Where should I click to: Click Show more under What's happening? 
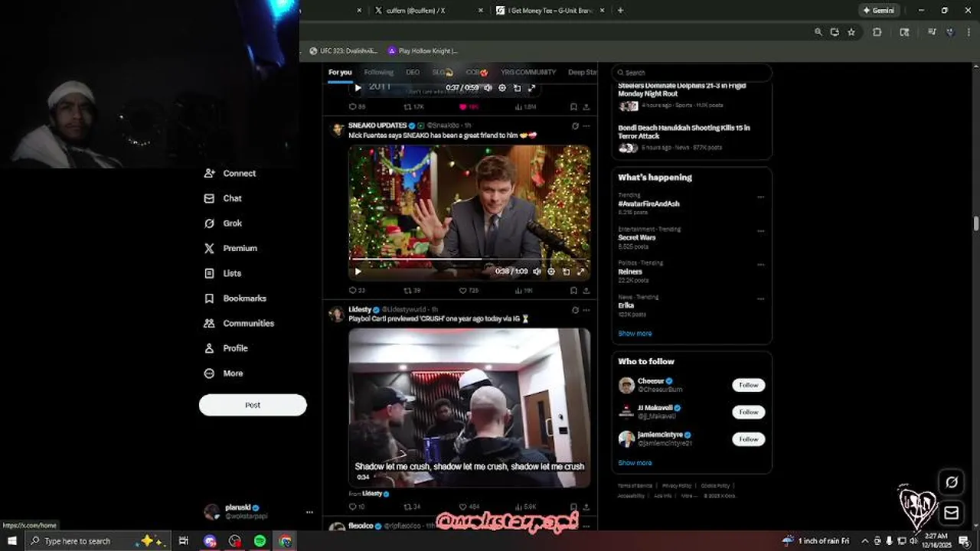[x=635, y=334]
